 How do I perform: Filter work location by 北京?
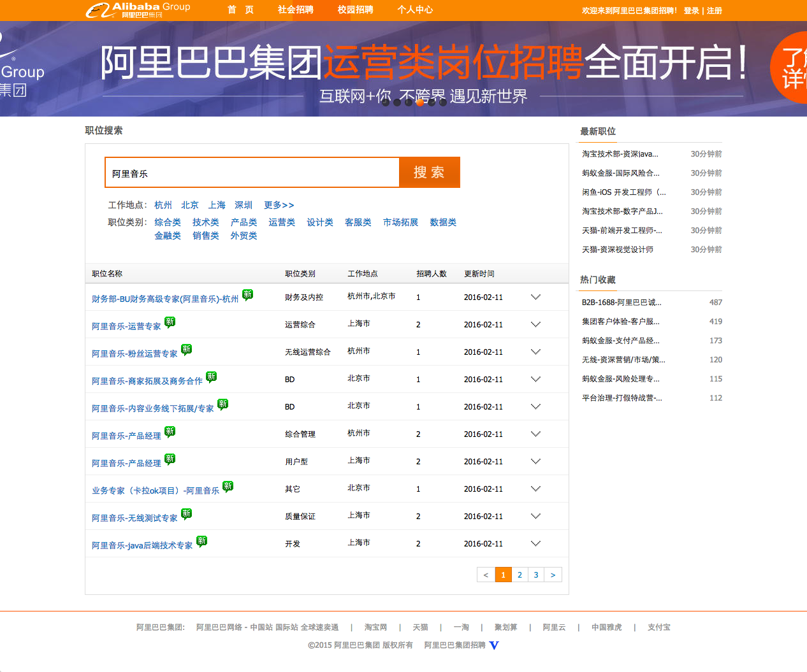tap(190, 205)
